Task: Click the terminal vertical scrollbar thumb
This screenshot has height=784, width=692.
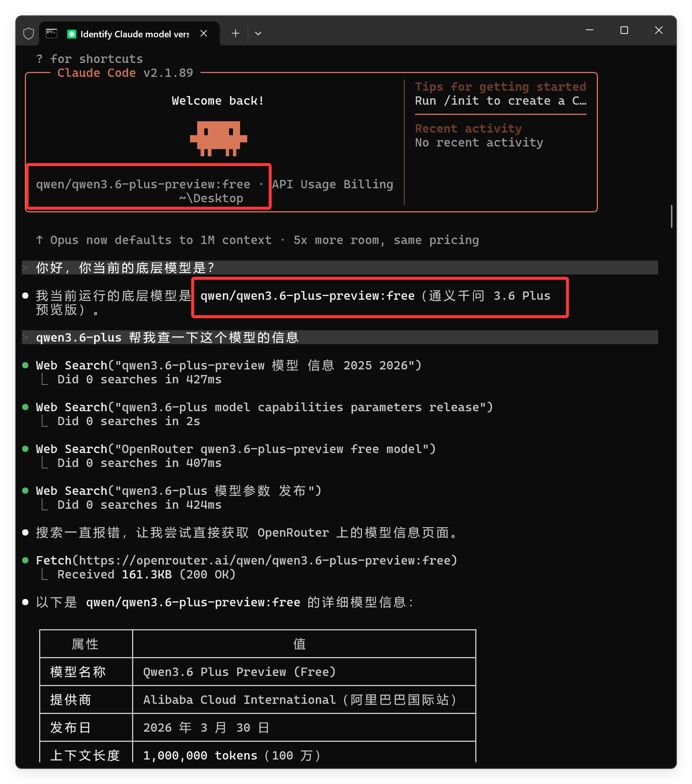Action: (x=671, y=216)
